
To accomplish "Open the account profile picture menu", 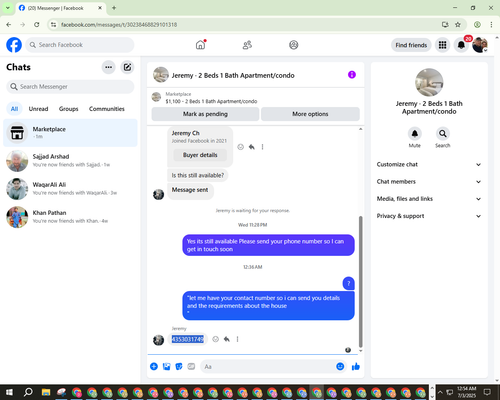I will [480, 45].
